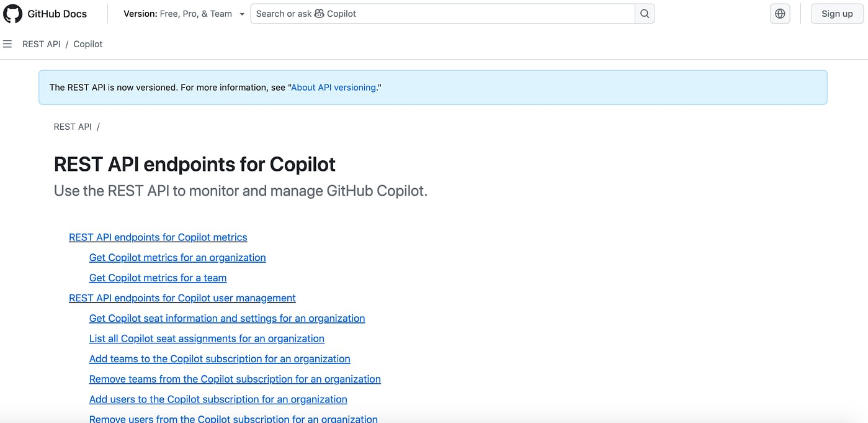Open the globe language selector

[780, 14]
